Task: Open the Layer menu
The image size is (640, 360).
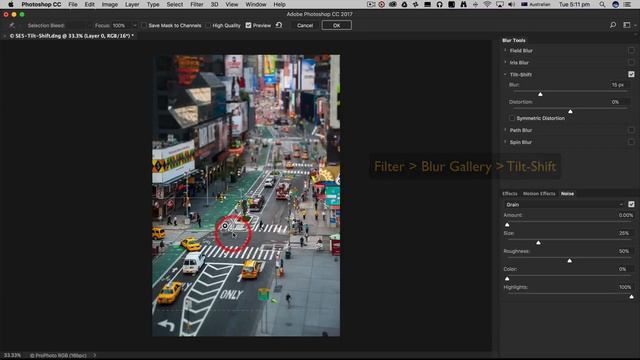Action: pos(132,4)
